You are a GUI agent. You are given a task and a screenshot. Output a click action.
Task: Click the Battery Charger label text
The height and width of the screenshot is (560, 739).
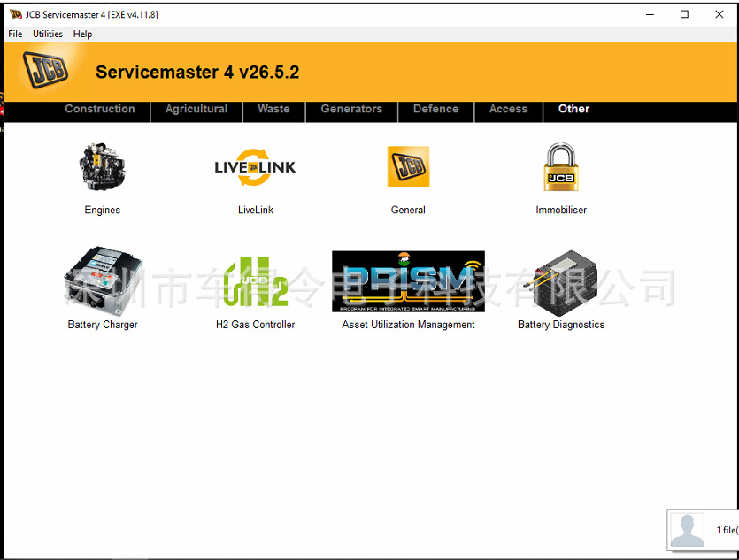[x=103, y=325]
